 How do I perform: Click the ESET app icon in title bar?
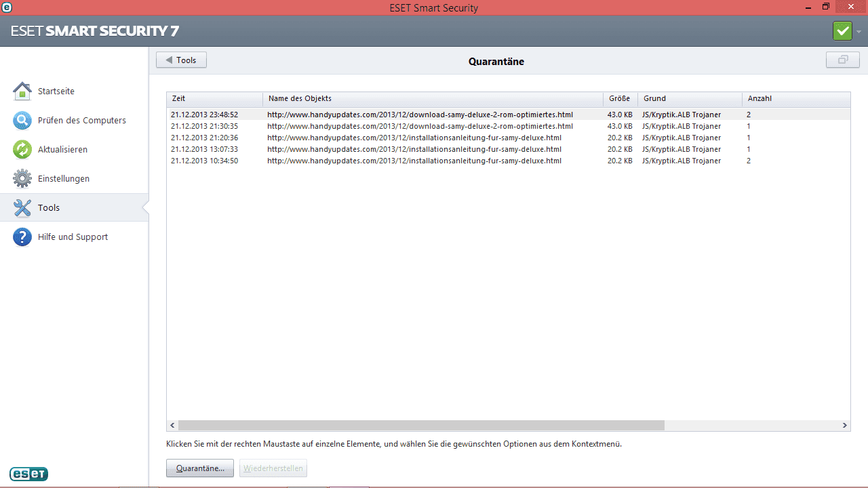tap(6, 7)
